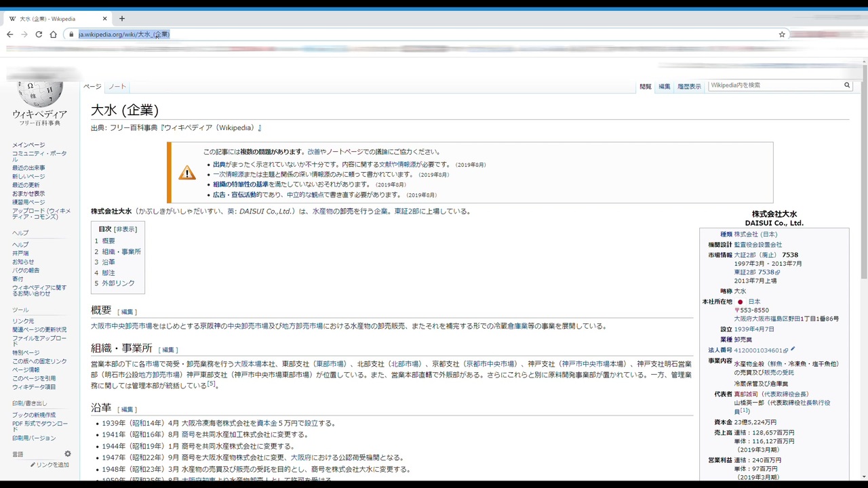The width and height of the screenshot is (868, 488).
Task: Click the URL address bar
Action: coord(427,35)
